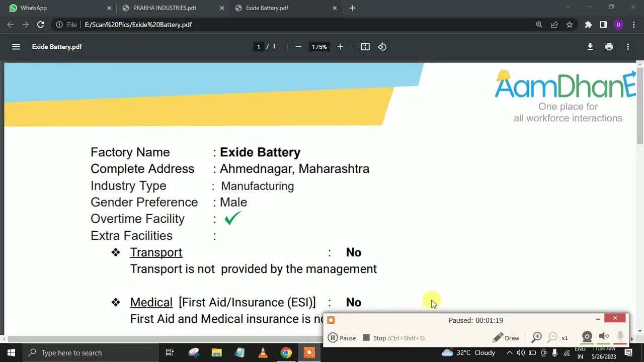Stop the screen recording

[x=394, y=338]
